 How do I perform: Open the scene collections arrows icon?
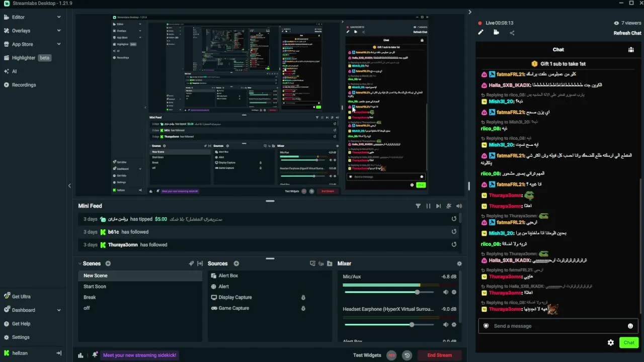tap(200, 263)
